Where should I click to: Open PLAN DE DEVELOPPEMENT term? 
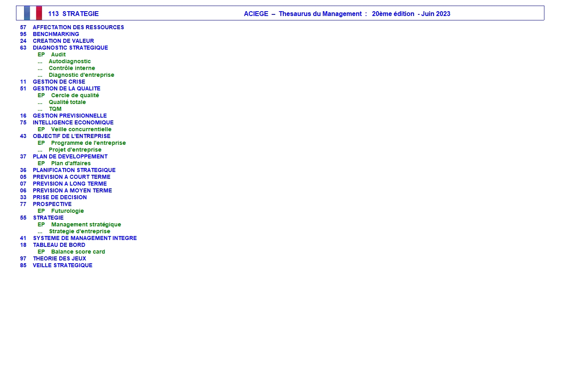70,156
